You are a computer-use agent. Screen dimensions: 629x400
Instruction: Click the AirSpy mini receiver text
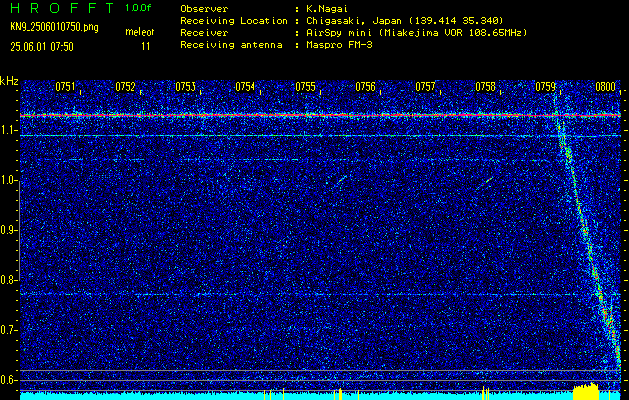click(x=416, y=33)
